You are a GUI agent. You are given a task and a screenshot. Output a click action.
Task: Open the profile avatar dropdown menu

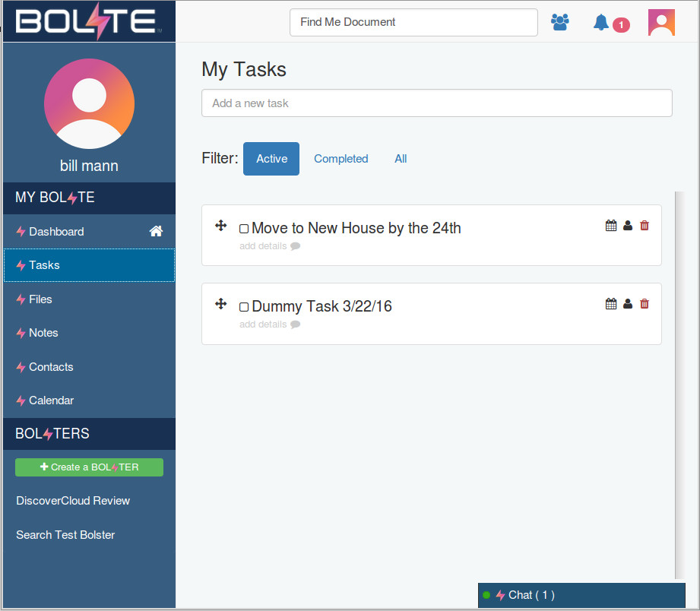[x=660, y=22]
